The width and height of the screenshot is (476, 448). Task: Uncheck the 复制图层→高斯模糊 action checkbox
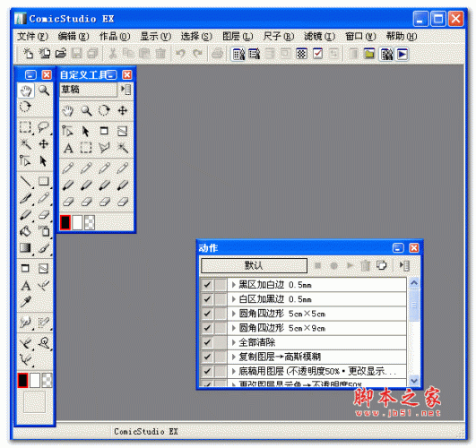point(207,357)
